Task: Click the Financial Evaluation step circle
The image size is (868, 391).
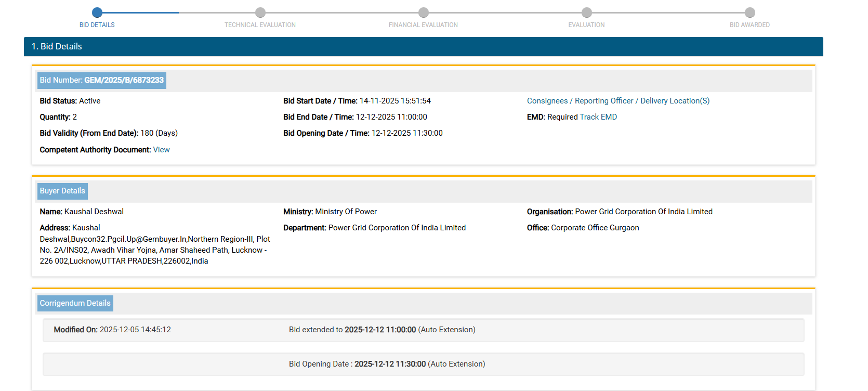Action: click(x=424, y=12)
